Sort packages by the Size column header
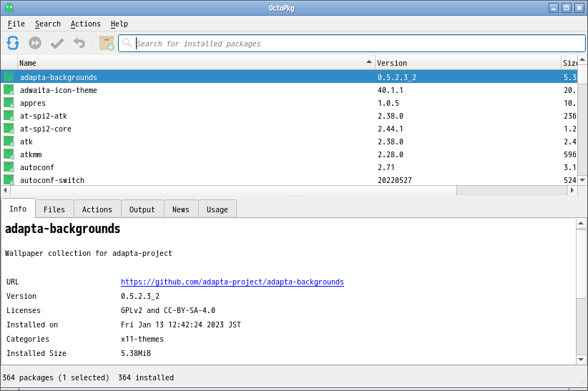Screen dimensions: 588x391 (x=569, y=63)
